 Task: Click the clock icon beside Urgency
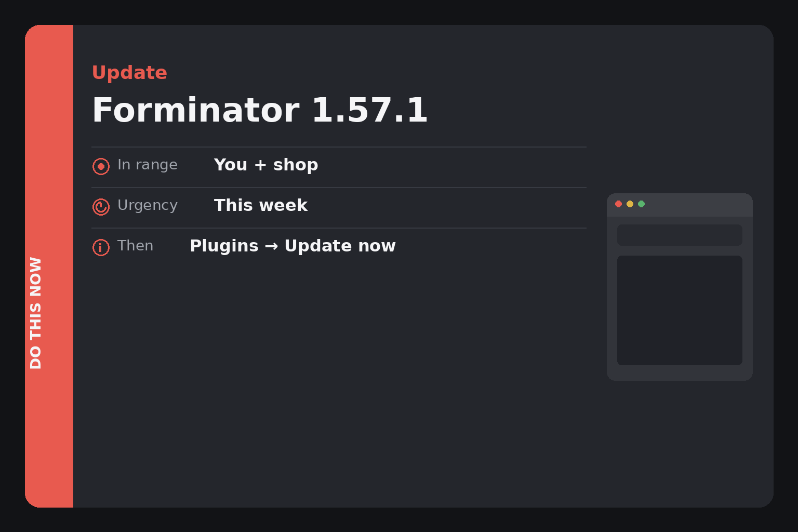click(101, 207)
